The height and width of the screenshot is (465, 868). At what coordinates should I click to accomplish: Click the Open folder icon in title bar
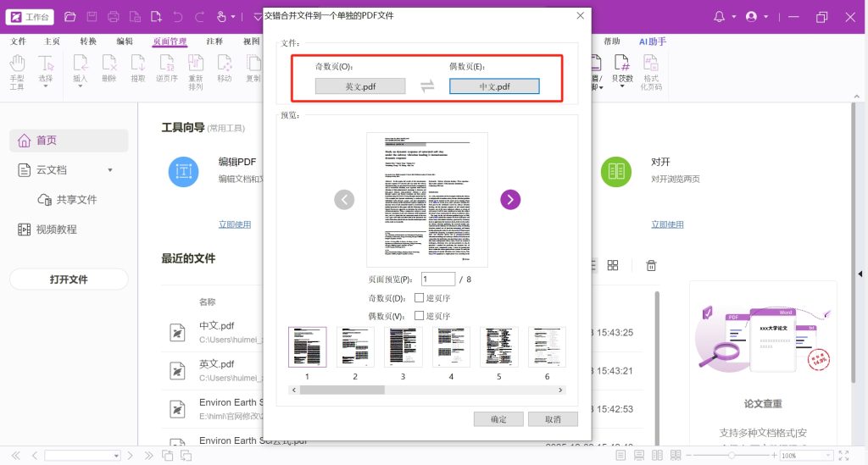point(70,17)
